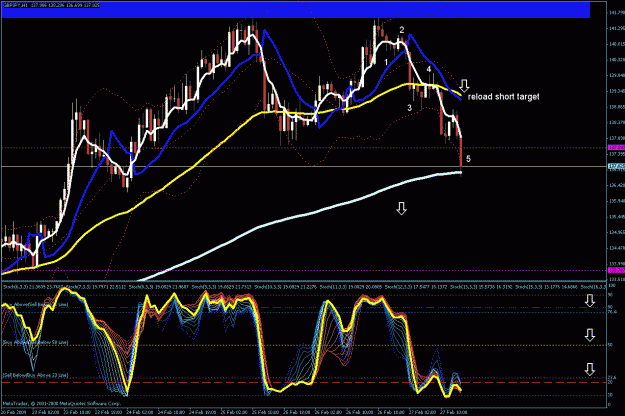
Task: Click the 50 level on stochastic scale
Action: (x=611, y=345)
